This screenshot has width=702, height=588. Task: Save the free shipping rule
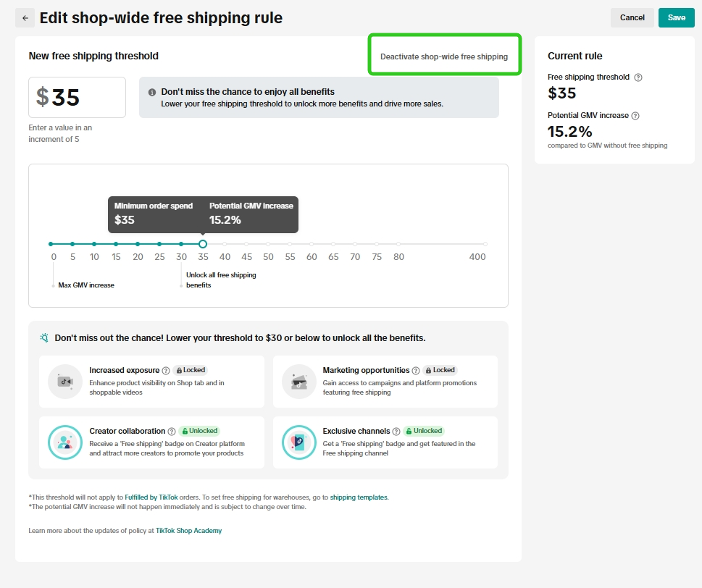tap(676, 18)
